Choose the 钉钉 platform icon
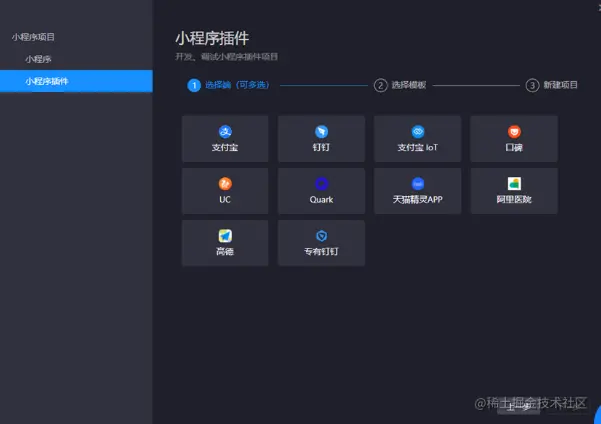601x424 pixels. 321,131
